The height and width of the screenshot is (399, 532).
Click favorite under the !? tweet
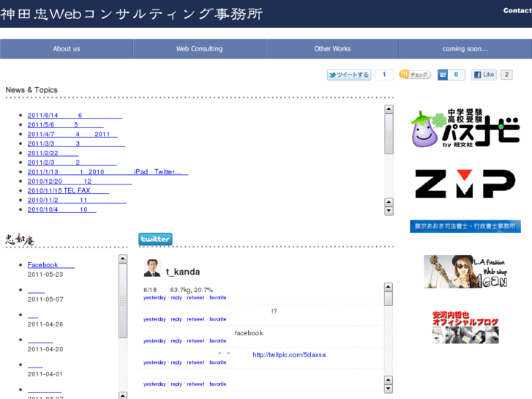(x=218, y=319)
